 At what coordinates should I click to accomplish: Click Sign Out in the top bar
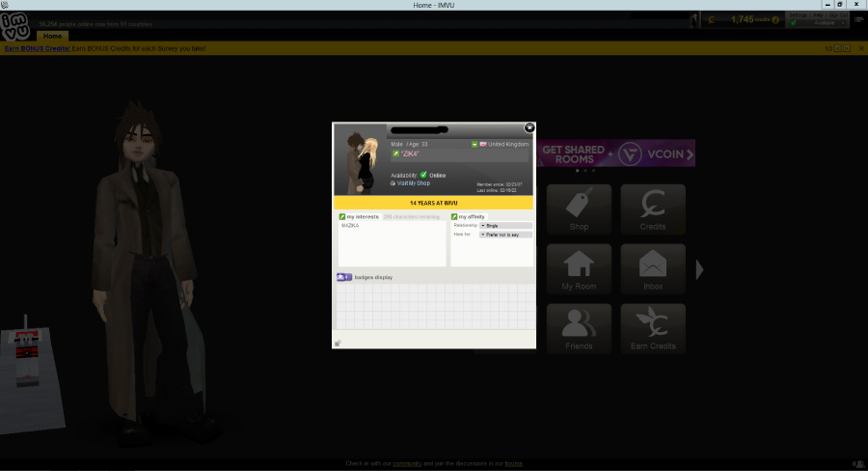click(x=837, y=15)
